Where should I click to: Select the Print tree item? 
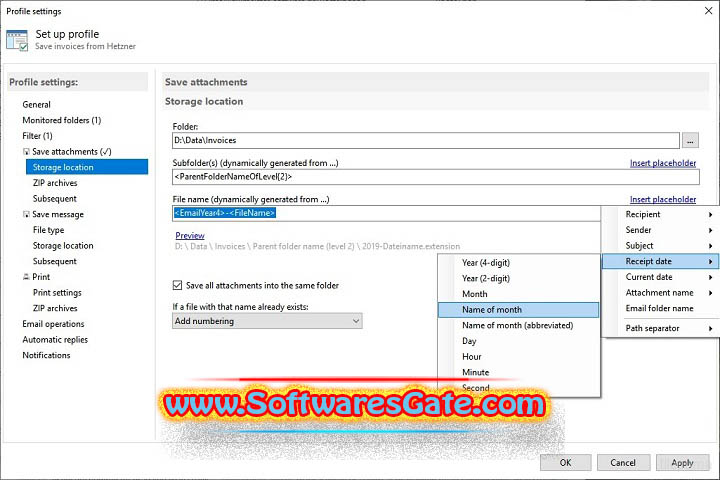pos(41,277)
